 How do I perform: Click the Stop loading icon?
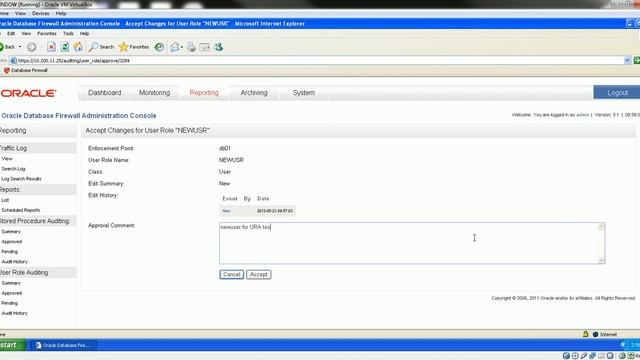[x=51, y=47]
